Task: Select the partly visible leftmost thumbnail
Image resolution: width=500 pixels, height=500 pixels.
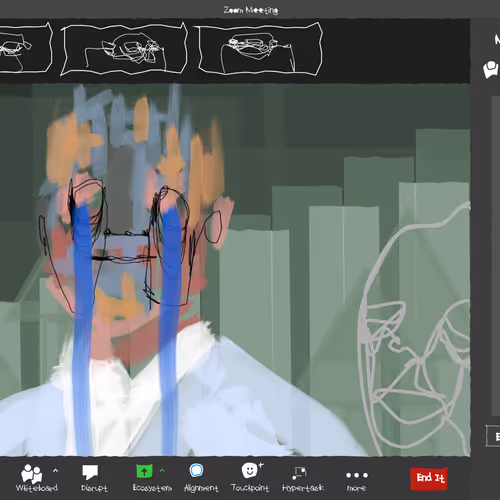Action: pyautogui.click(x=25, y=47)
